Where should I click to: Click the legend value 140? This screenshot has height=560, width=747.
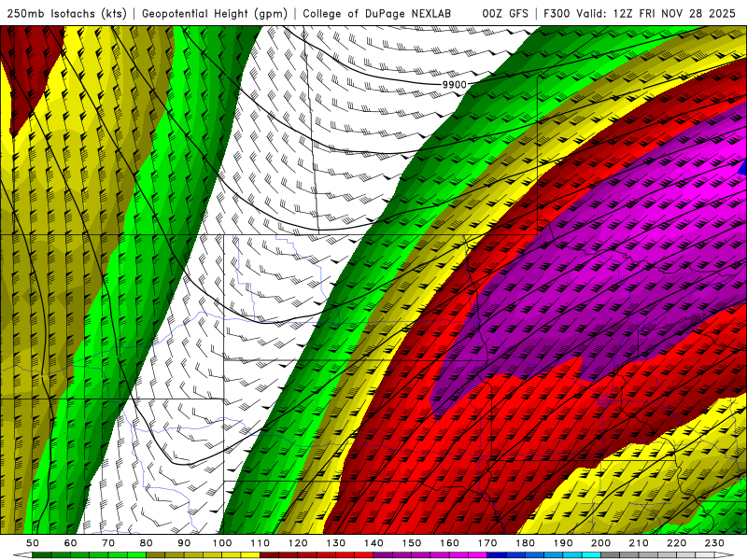coord(373,543)
